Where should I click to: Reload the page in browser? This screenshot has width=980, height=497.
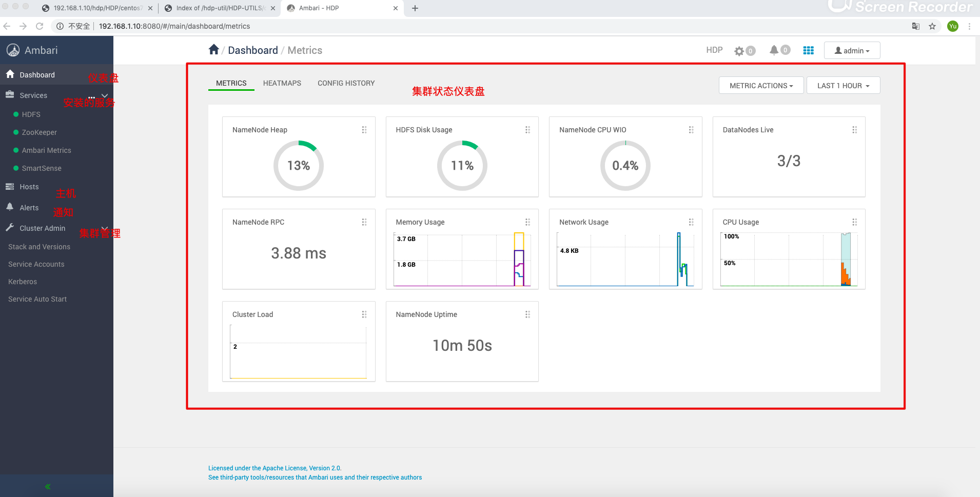pyautogui.click(x=40, y=26)
